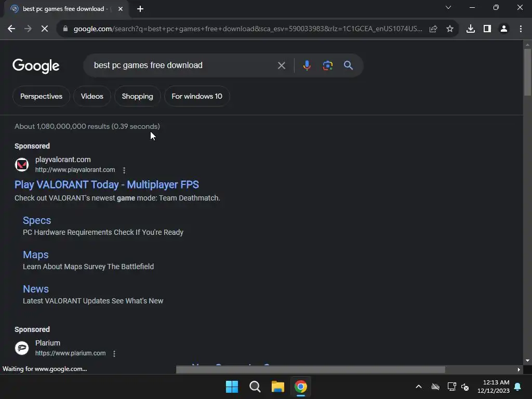This screenshot has width=532, height=399.
Task: Select the Perspectives filter
Action: [41, 96]
